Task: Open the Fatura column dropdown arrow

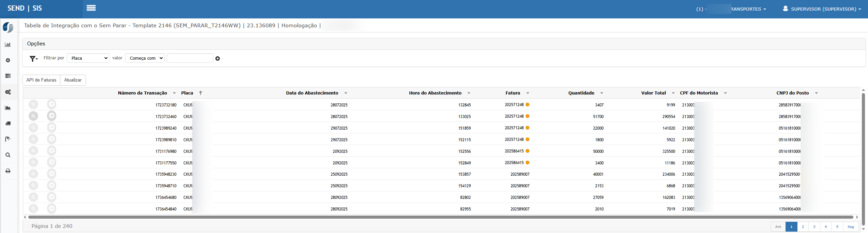Action: point(528,93)
